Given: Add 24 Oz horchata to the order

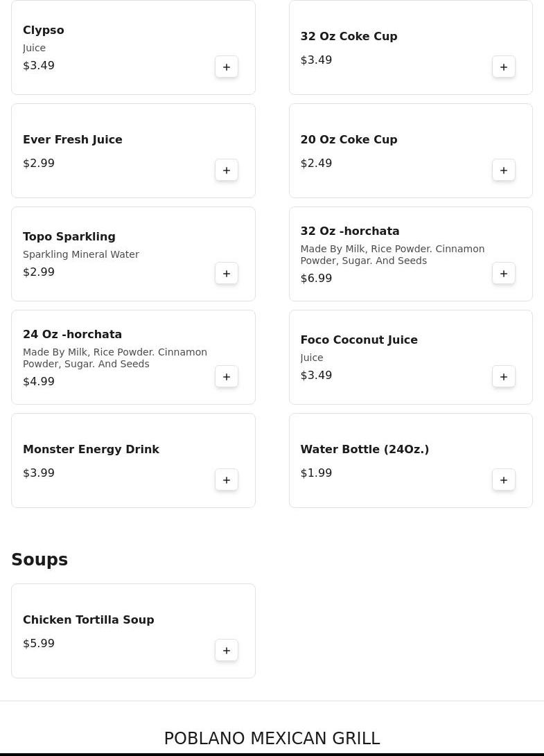Looking at the screenshot, I should tap(227, 377).
